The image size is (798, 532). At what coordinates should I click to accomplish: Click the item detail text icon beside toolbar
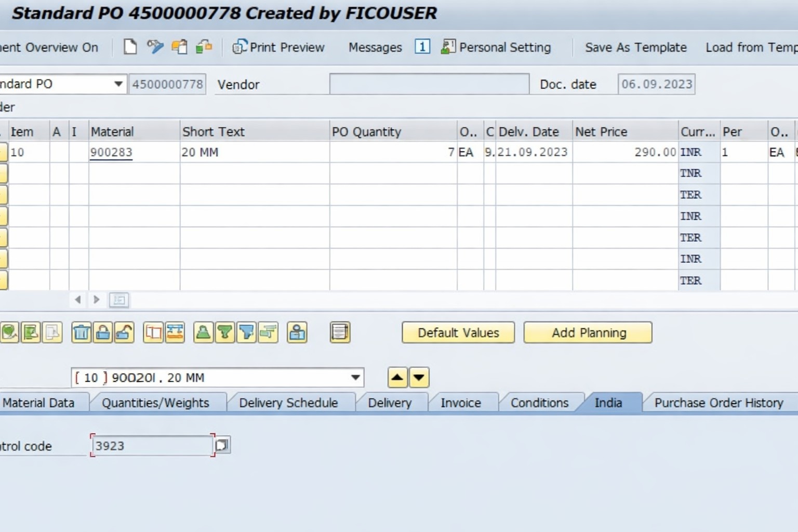point(340,332)
